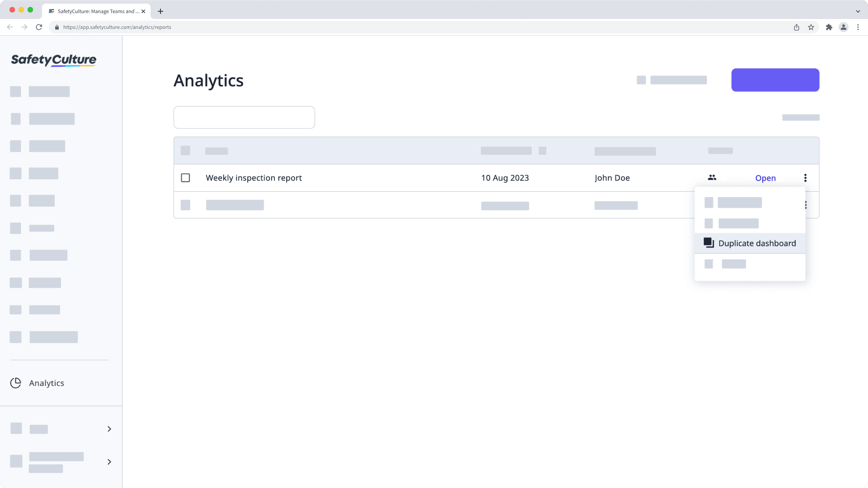The image size is (868, 488).
Task: Select all rows via header checkbox
Action: (x=185, y=150)
